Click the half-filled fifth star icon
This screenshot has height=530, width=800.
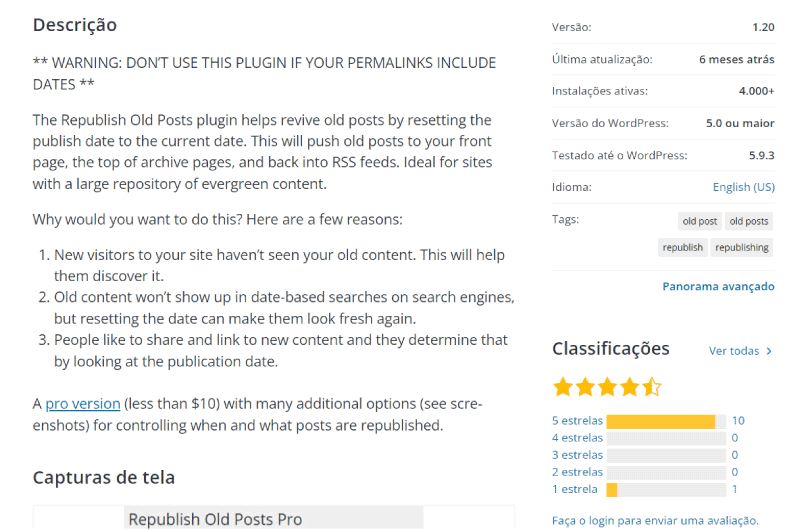point(652,387)
